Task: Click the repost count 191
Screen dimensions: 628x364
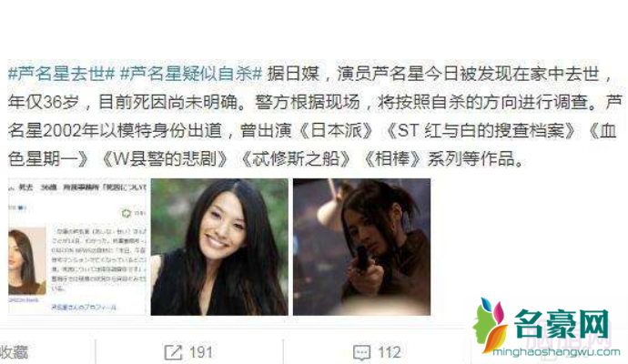Action: click(200, 352)
